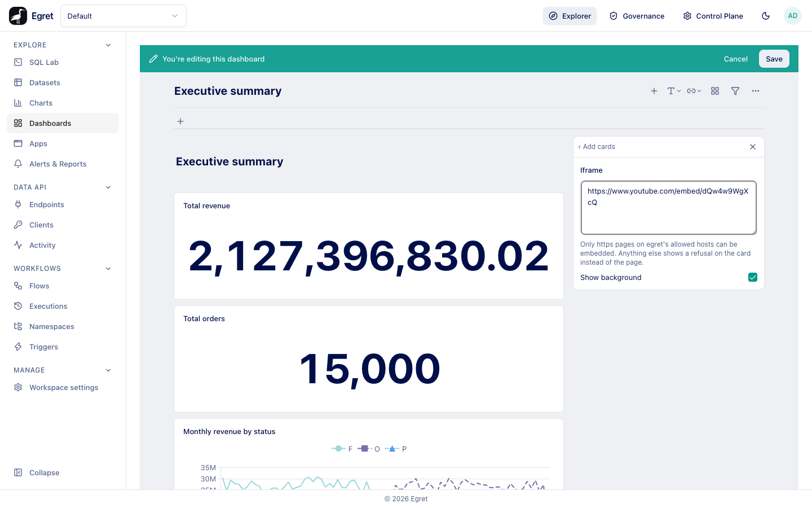This screenshot has width=812, height=508.
Task: Open the Default workspace dropdown
Action: 123,16
